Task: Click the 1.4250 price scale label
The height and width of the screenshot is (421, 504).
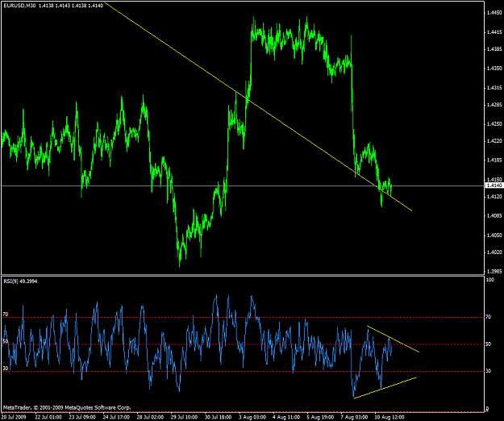Action: pyautogui.click(x=494, y=124)
